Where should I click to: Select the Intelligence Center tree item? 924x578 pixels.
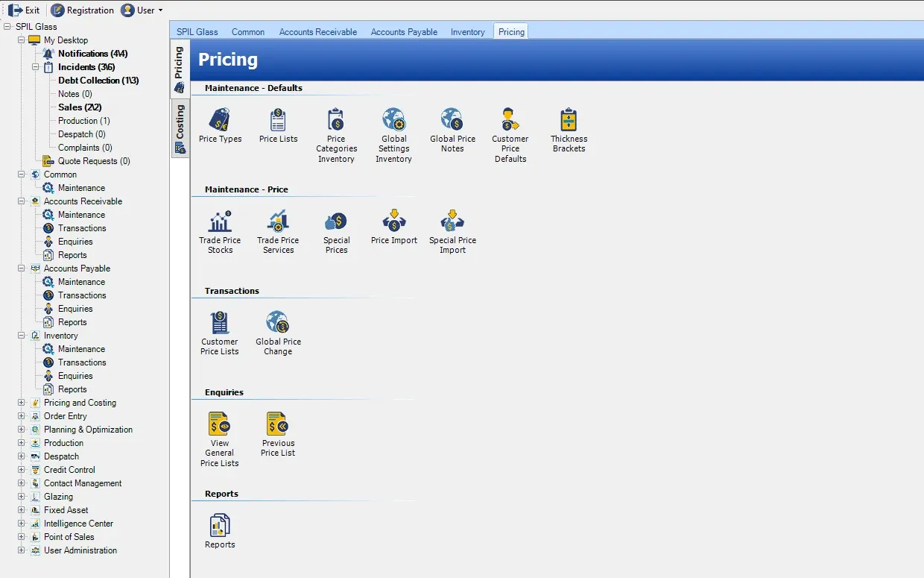click(x=78, y=524)
